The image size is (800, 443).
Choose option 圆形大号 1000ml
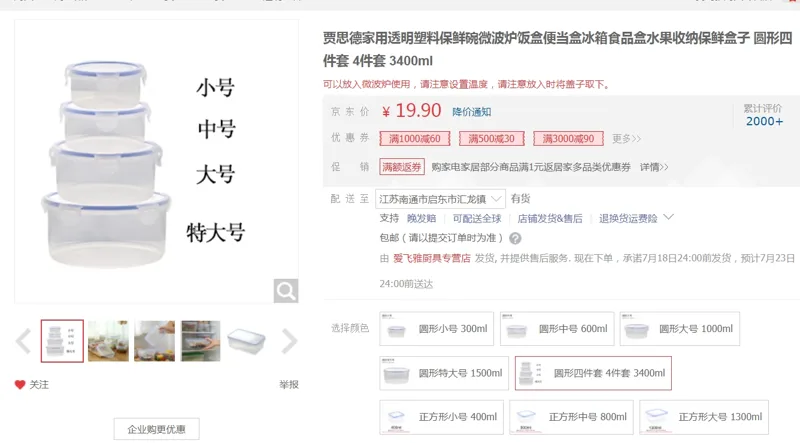click(680, 329)
